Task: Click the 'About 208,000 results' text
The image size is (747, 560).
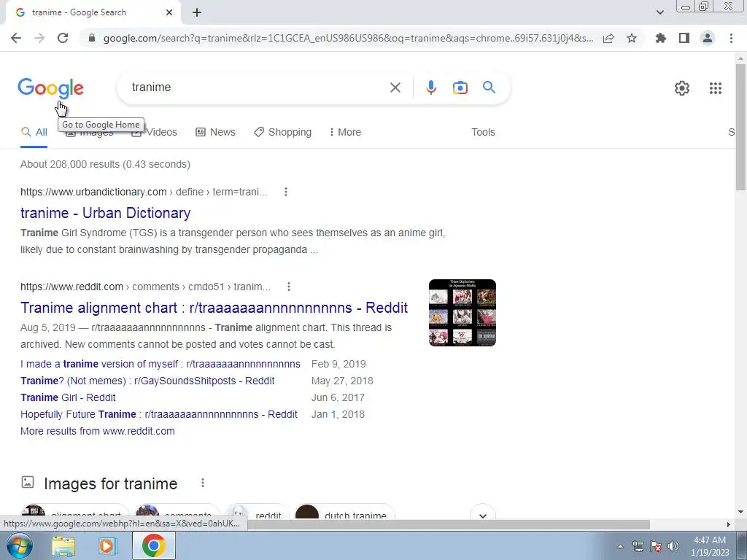Action: click(x=105, y=164)
